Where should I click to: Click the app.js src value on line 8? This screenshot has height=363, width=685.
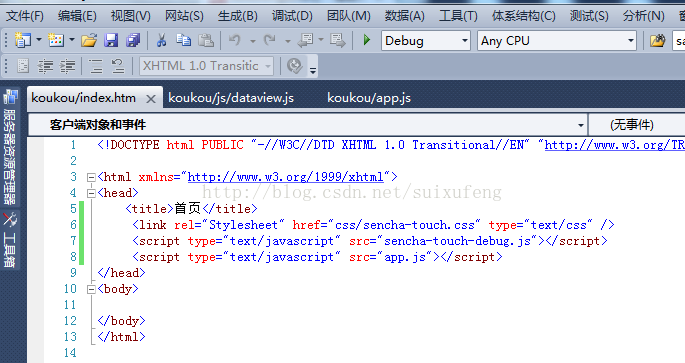point(405,257)
